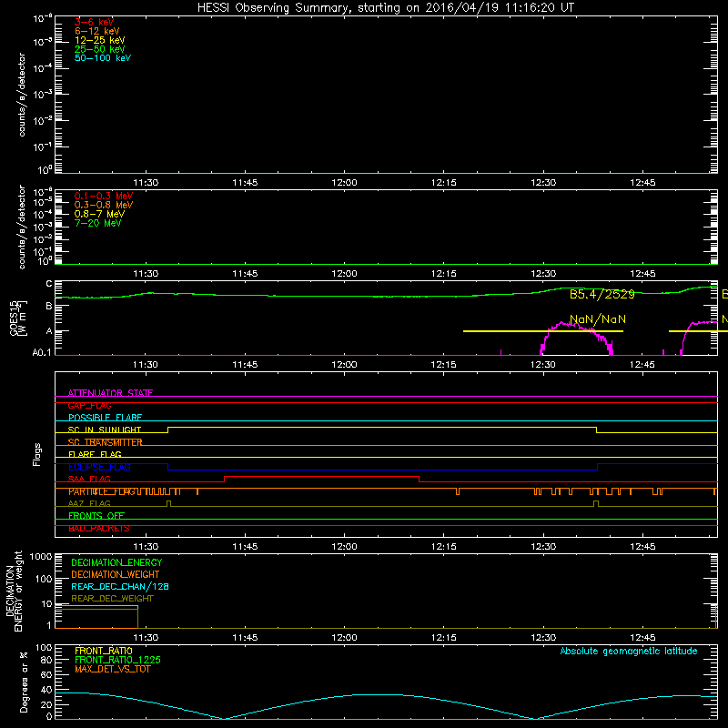728x728 pixels.
Task: Click the DECIMATION_WEIGHT legend entry
Action: 116,574
